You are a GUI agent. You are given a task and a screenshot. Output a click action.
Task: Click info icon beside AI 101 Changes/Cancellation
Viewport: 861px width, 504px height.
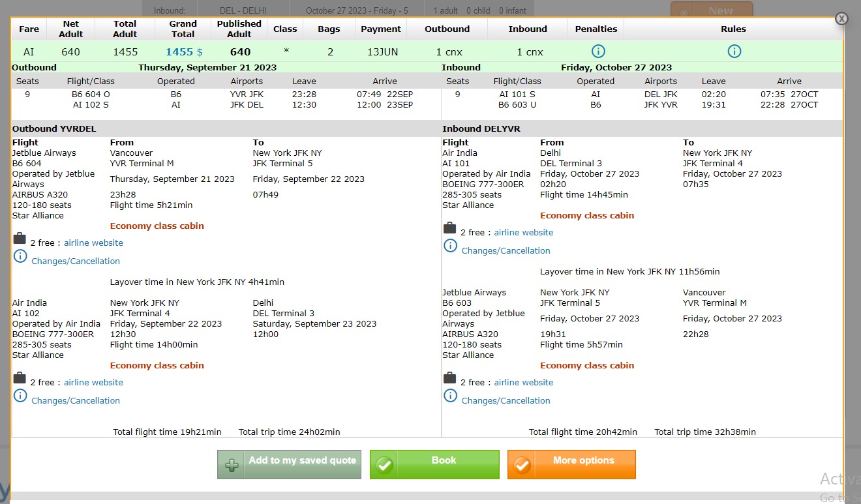coord(450,246)
